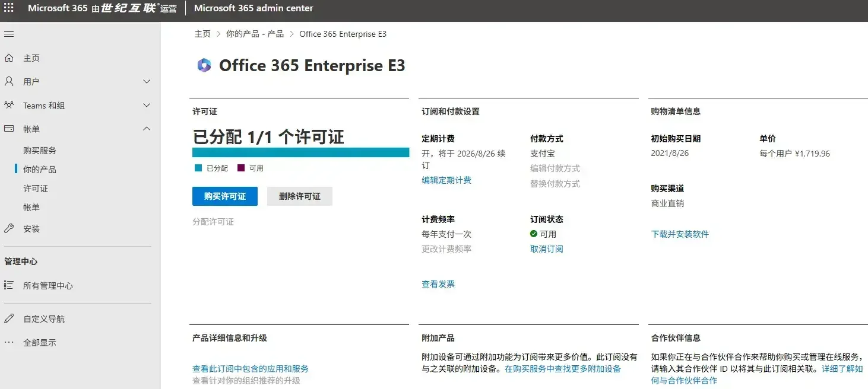Click 替换付款方式 link
This screenshot has width=868, height=389.
555,184
